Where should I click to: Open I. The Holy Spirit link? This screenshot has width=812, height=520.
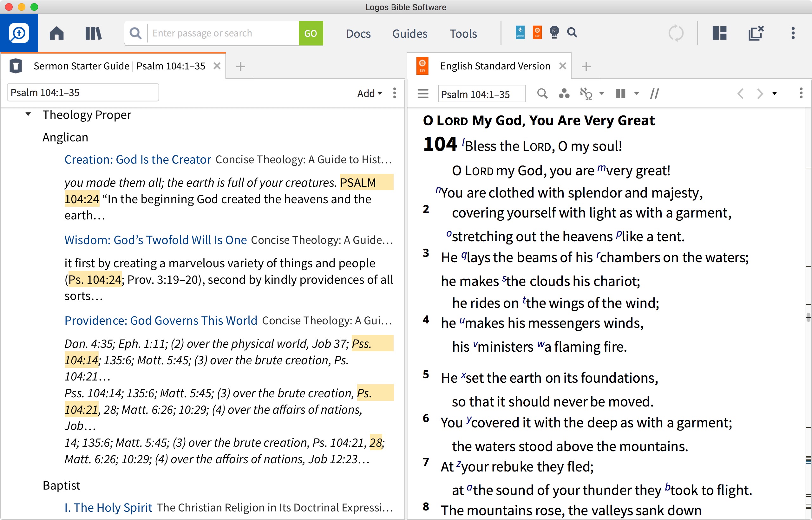click(x=108, y=508)
